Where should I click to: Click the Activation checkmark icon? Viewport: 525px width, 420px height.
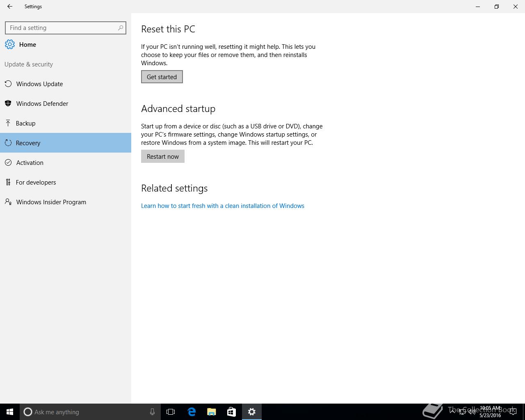tap(8, 162)
